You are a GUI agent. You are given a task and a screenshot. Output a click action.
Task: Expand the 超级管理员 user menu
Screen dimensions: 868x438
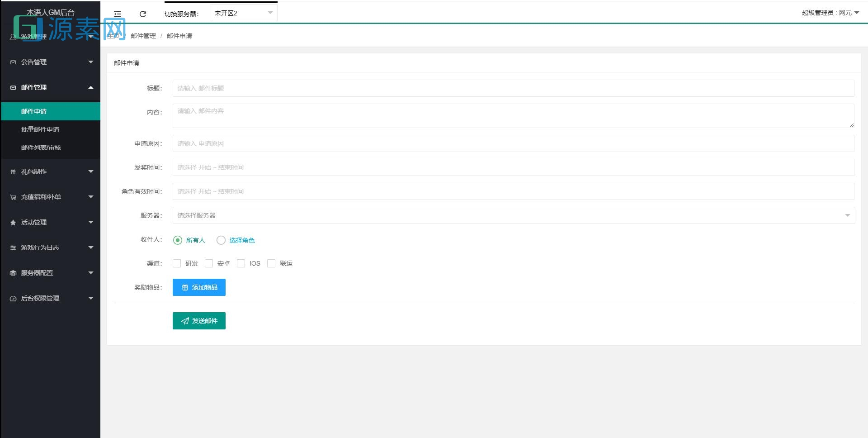click(830, 13)
